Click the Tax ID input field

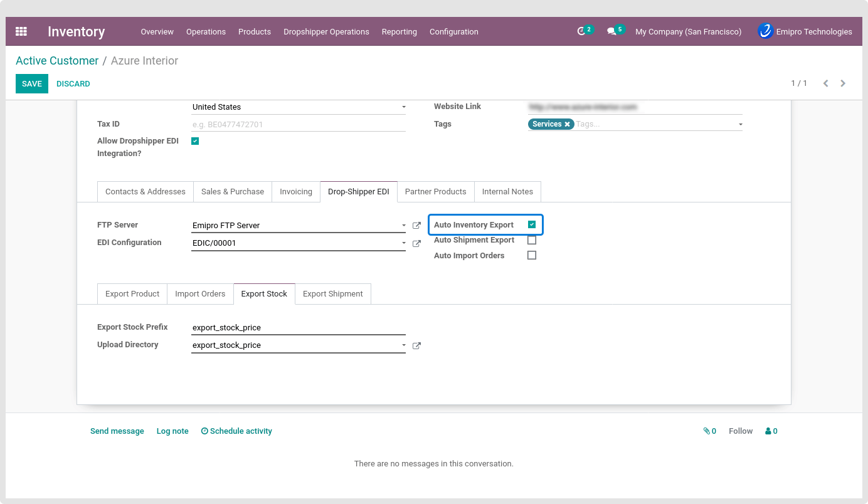298,125
